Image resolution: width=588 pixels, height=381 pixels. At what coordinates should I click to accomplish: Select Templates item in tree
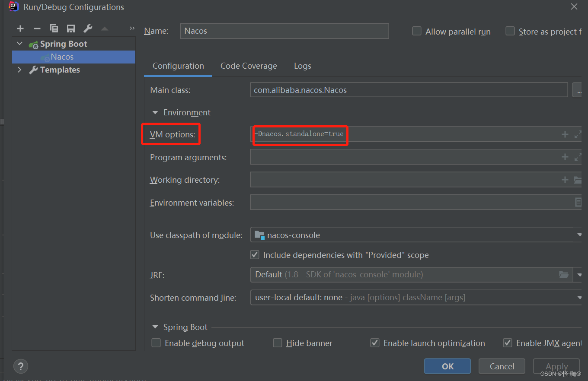click(x=73, y=70)
